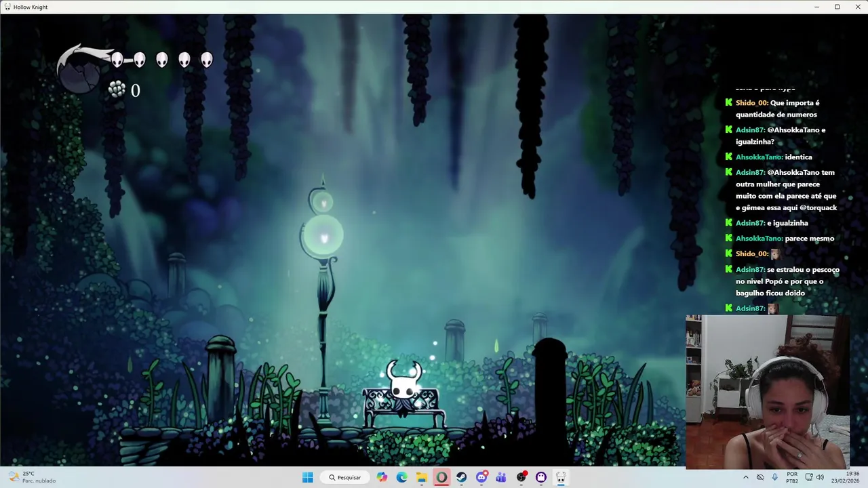Click AhsokkaTano's chat message 'identica'
This screenshot has width=868, height=488.
click(x=798, y=157)
